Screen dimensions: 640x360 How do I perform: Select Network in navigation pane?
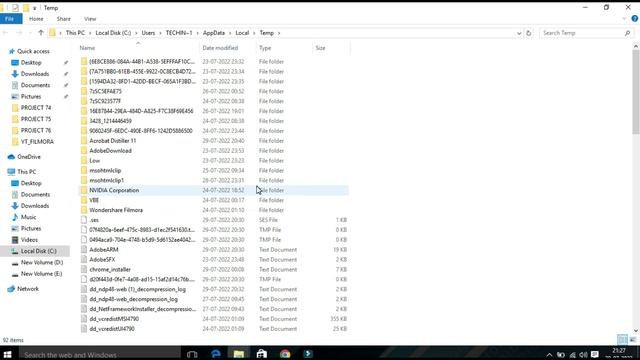(28, 289)
